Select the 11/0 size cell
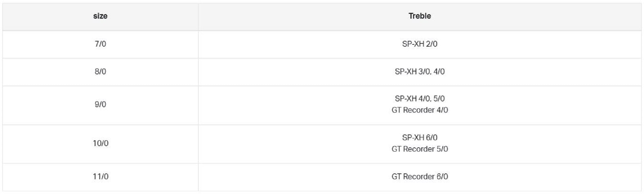 tap(100, 177)
